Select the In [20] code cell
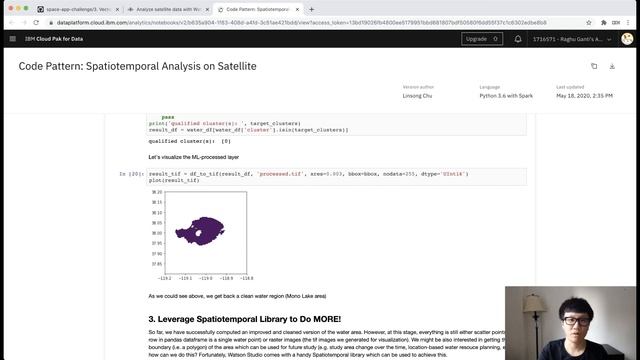 pyautogui.click(x=336, y=177)
